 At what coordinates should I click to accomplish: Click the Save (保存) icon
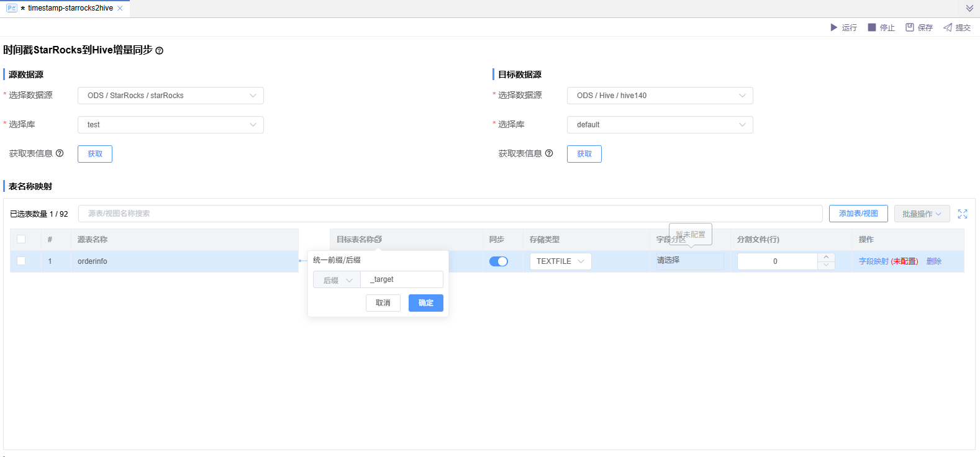coord(910,27)
